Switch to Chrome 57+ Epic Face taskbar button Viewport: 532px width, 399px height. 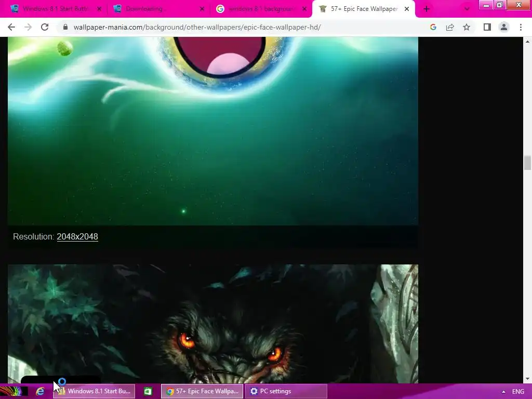202,391
